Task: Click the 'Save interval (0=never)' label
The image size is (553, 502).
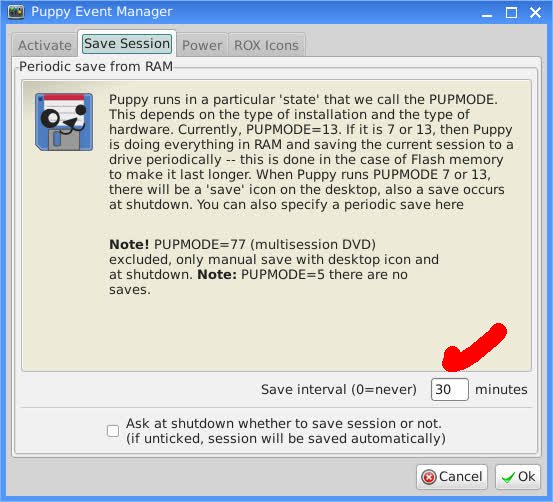Action: [x=339, y=389]
